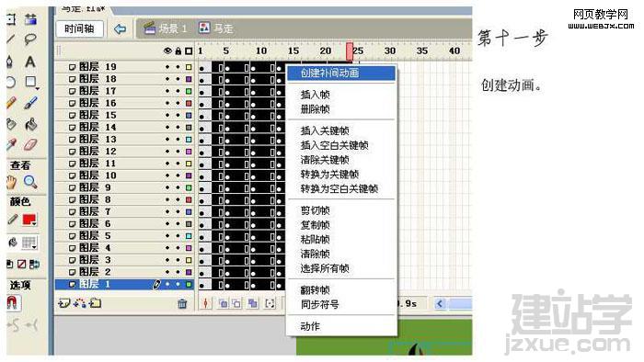644x362 pixels.
Task: Toggle Onion Skin button
Action: point(223,303)
